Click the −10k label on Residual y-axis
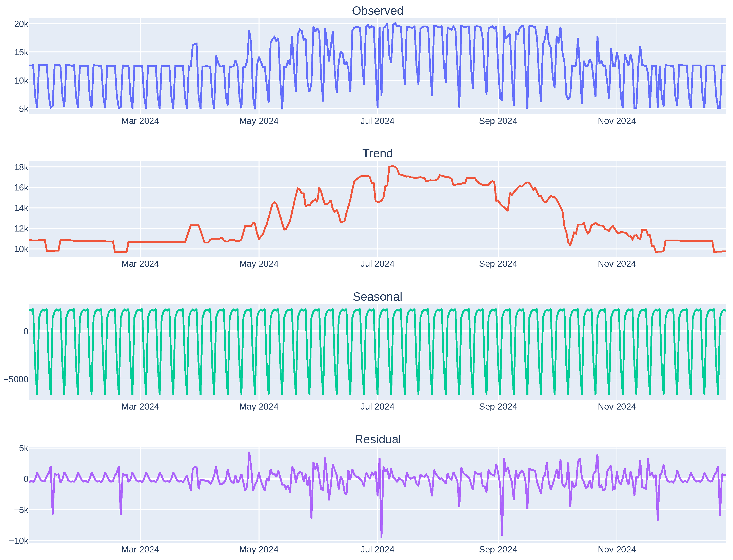733x560 pixels. point(18,541)
